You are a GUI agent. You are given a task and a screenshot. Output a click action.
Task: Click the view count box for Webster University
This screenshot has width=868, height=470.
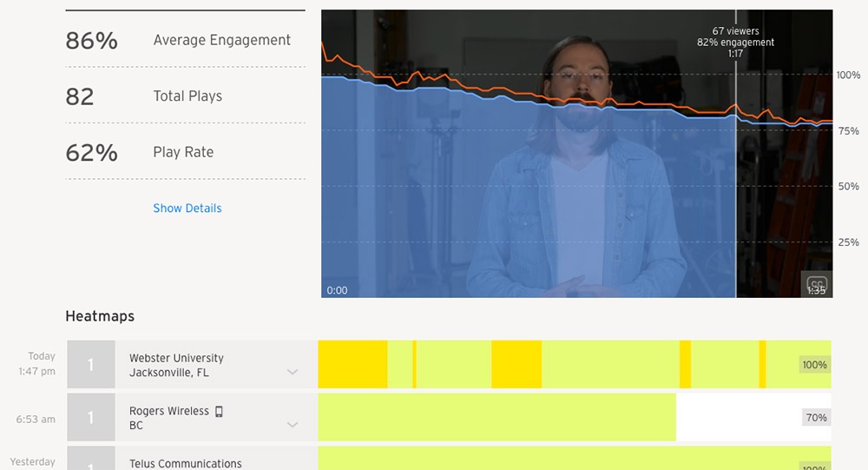90,365
